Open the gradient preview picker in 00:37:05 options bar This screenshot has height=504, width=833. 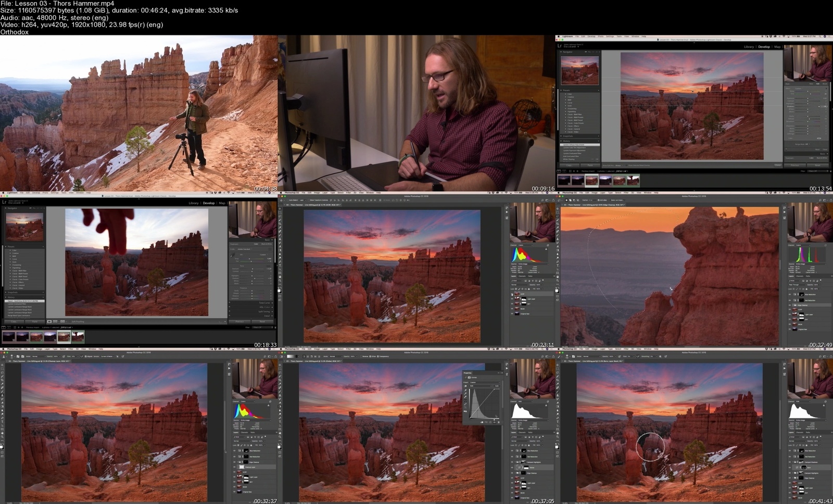point(293,357)
